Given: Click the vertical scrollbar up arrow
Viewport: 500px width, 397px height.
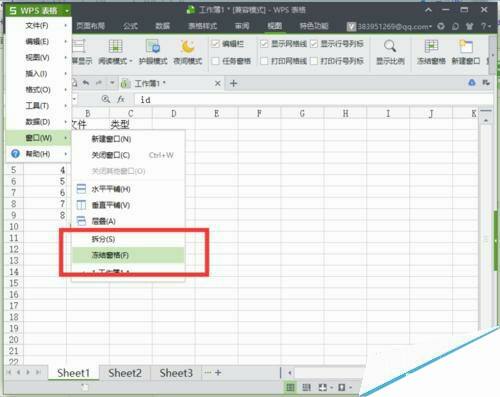Looking at the screenshot, I should 486,120.
